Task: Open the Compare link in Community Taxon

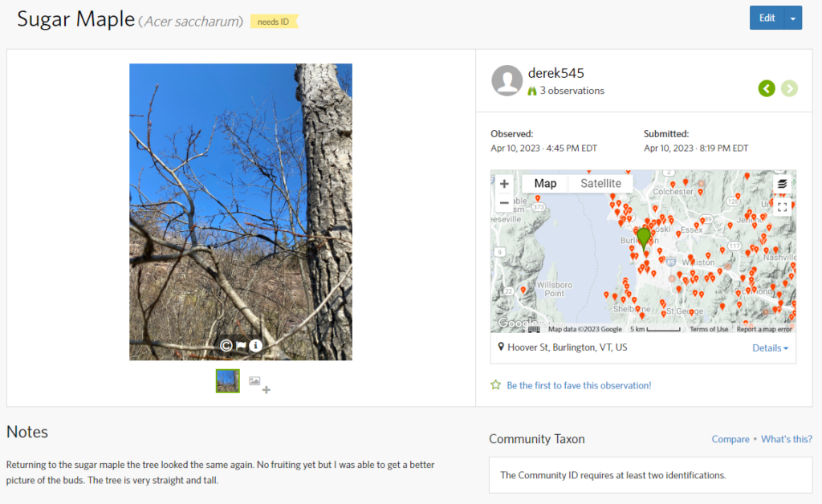Action: point(730,439)
